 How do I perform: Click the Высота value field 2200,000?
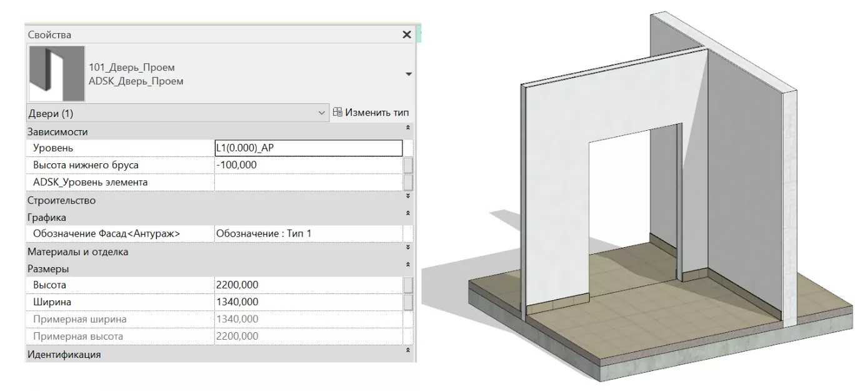pyautogui.click(x=307, y=285)
